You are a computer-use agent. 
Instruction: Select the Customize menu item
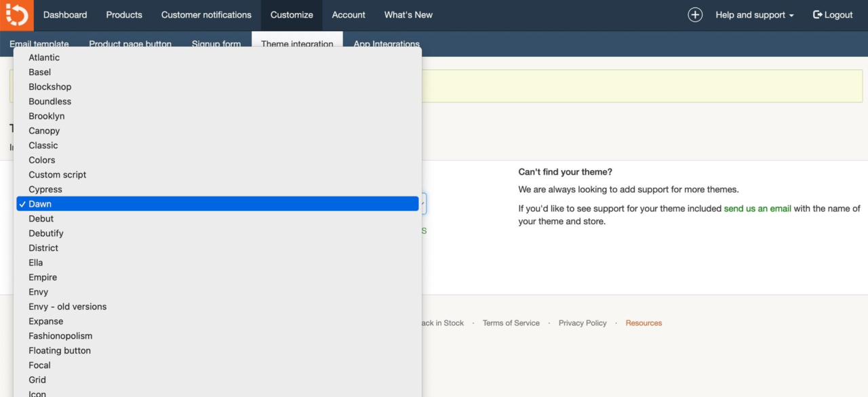click(292, 15)
